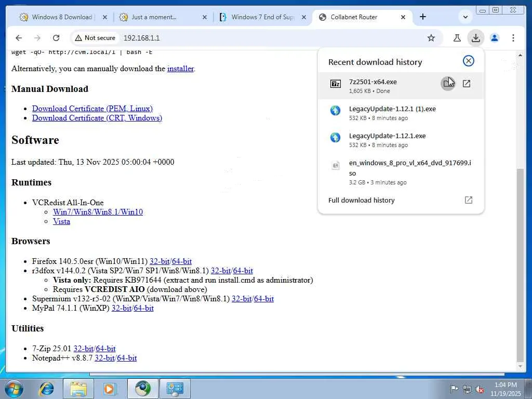The height and width of the screenshot is (399, 532).
Task: Open 7z2501-x64.exe with the external icon
Action: coord(467,84)
